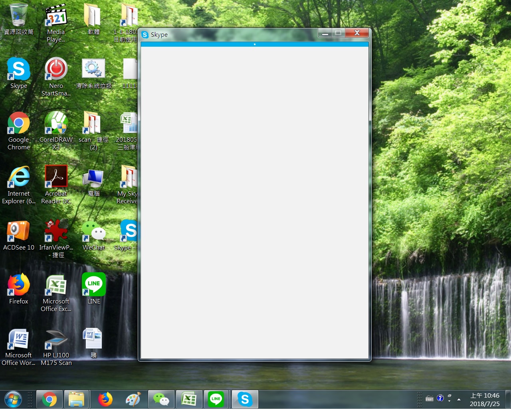This screenshot has height=420, width=511.
Task: Minimize the Skype window
Action: click(325, 33)
